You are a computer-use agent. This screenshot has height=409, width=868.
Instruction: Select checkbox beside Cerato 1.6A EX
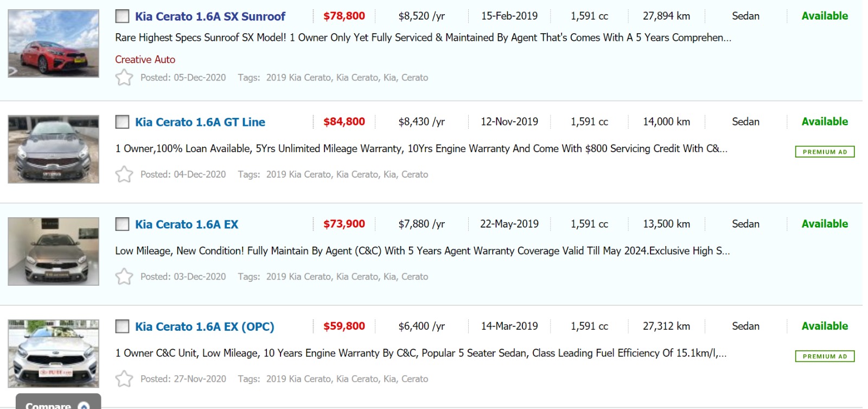point(123,224)
